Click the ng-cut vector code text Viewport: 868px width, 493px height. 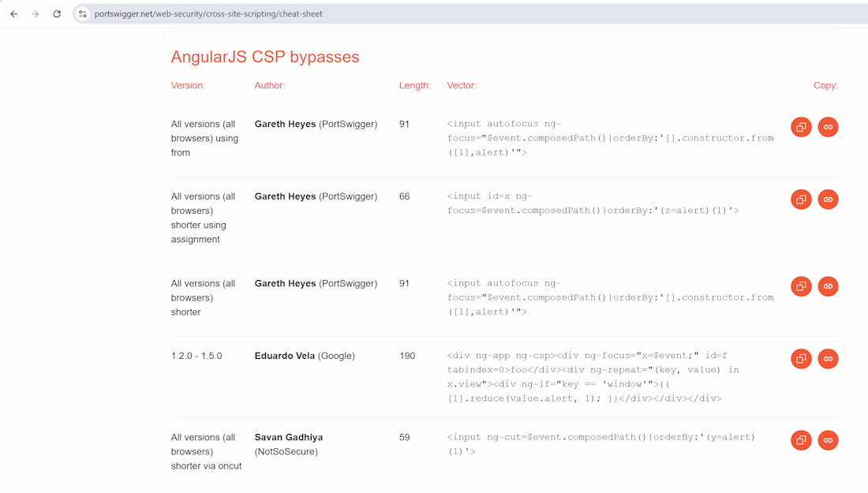tap(600, 444)
